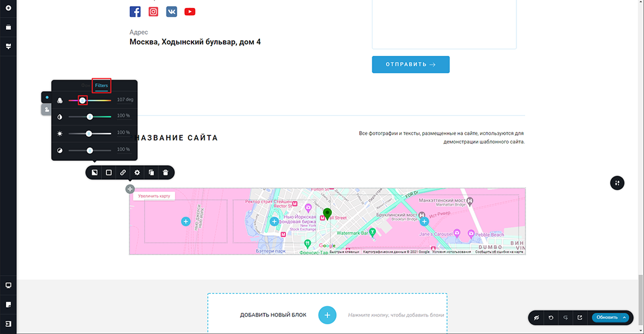Open the Facebook social link icon

tap(135, 12)
